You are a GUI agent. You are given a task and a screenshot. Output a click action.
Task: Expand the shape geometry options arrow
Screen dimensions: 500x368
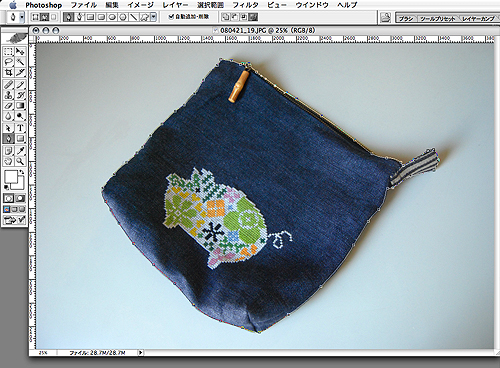click(x=153, y=17)
